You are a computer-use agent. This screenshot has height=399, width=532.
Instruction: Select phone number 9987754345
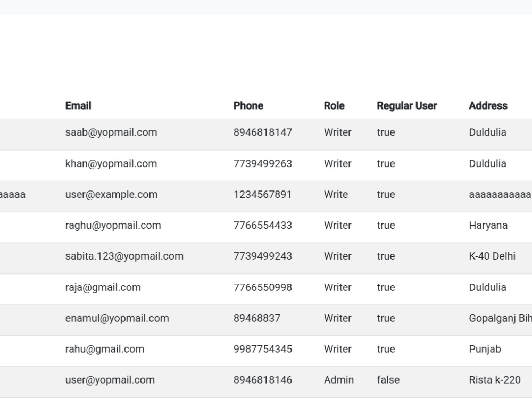click(263, 349)
